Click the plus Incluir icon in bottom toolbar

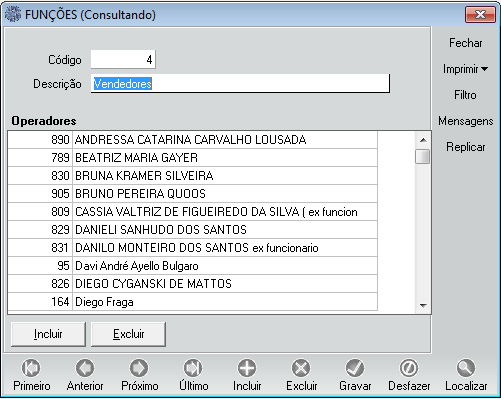coord(247,368)
